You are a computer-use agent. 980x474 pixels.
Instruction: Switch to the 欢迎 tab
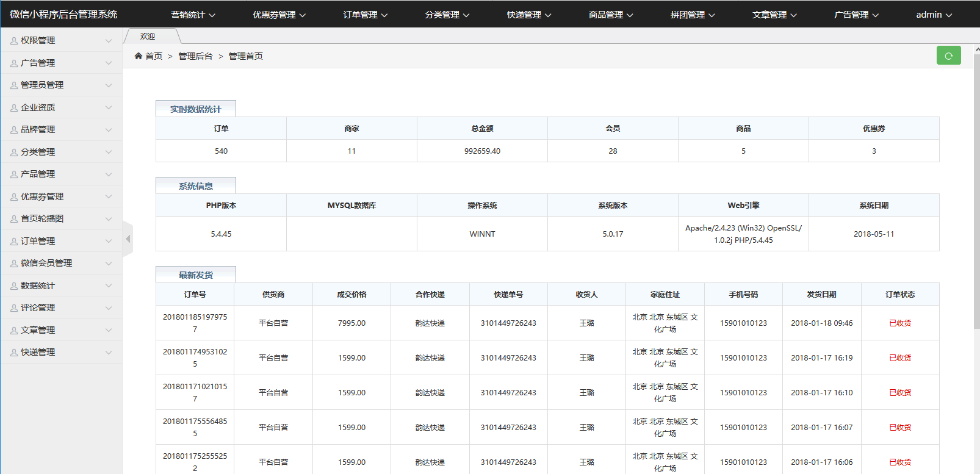[x=148, y=37]
